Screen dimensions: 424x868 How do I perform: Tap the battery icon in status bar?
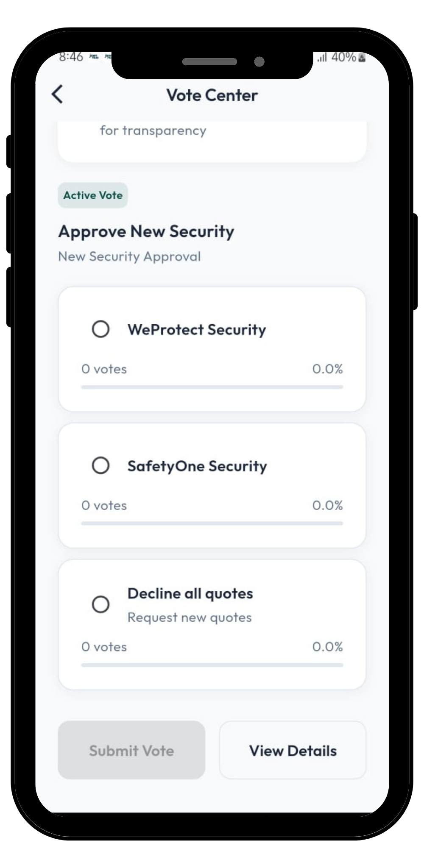(x=362, y=58)
